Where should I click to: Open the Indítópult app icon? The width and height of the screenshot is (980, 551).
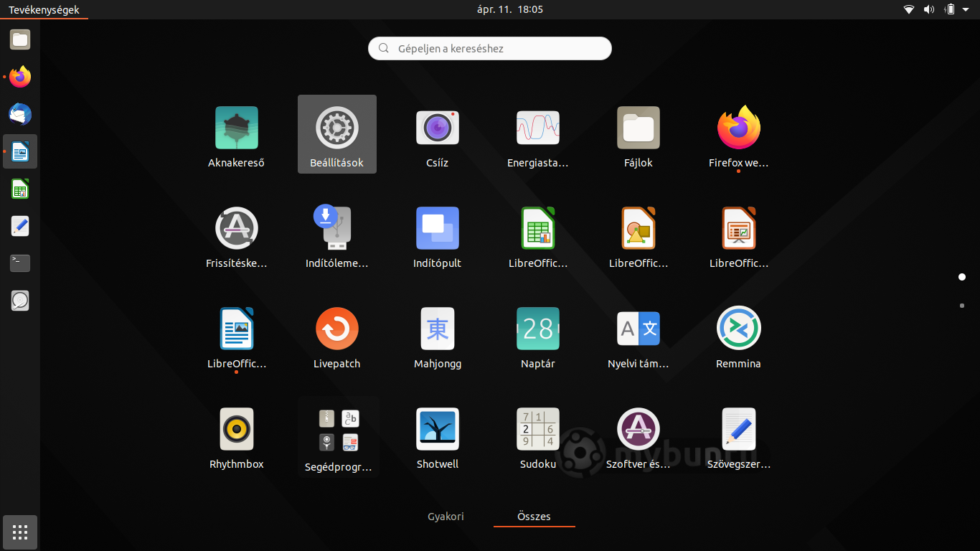(438, 235)
